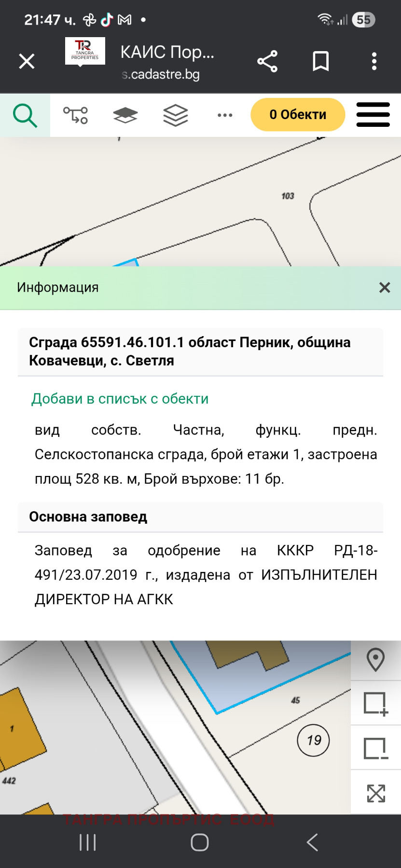Tap the Android back navigation button

312,842
